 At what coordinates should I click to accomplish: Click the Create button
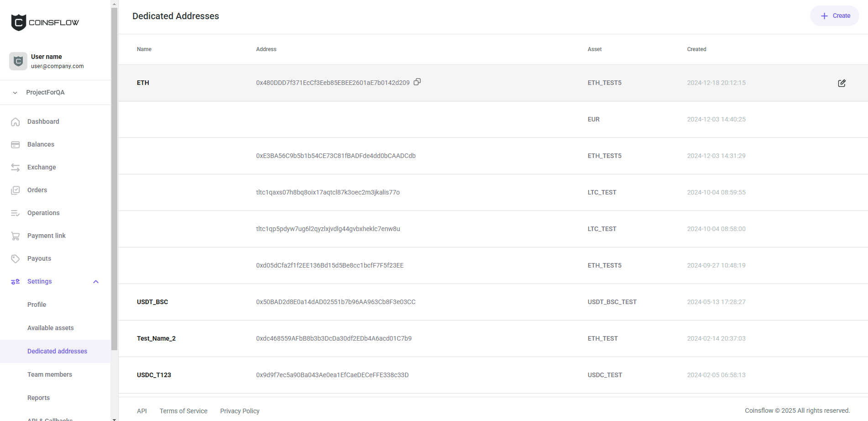tap(834, 16)
